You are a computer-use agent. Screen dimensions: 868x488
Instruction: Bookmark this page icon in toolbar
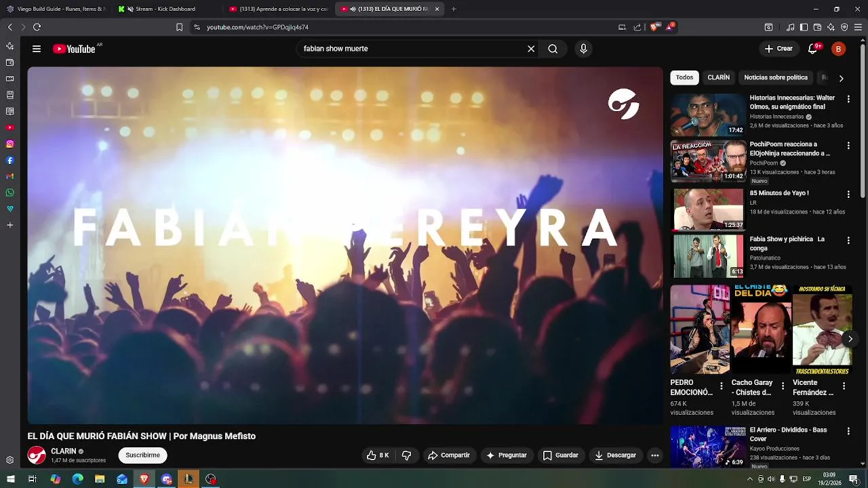pyautogui.click(x=179, y=27)
